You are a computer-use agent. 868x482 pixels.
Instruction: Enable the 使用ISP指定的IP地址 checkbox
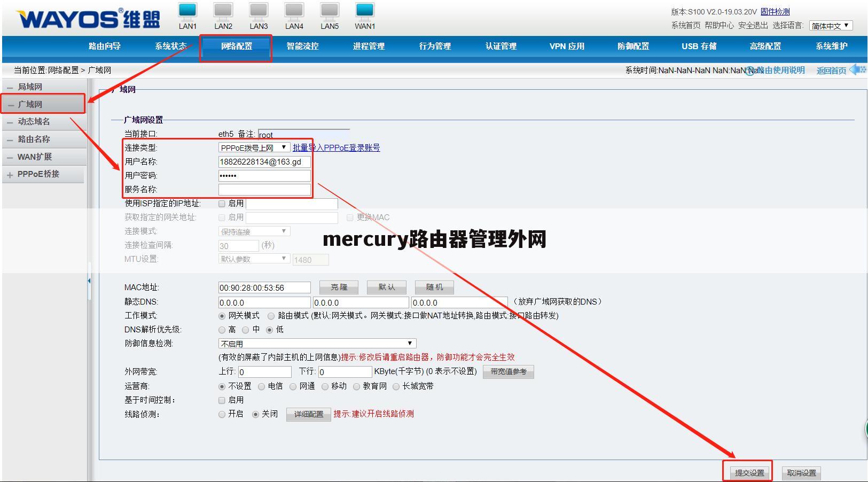[222, 204]
